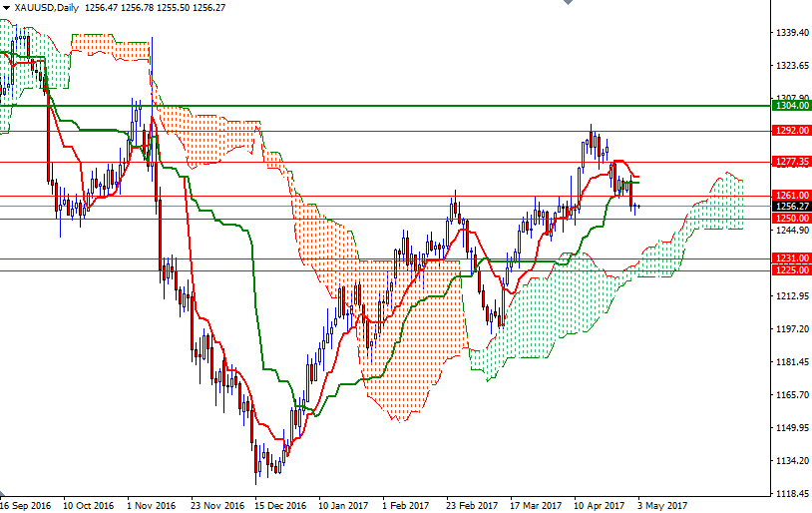This screenshot has height=513, width=812.
Task: Click the 1181.45 price scale value
Action: point(792,361)
